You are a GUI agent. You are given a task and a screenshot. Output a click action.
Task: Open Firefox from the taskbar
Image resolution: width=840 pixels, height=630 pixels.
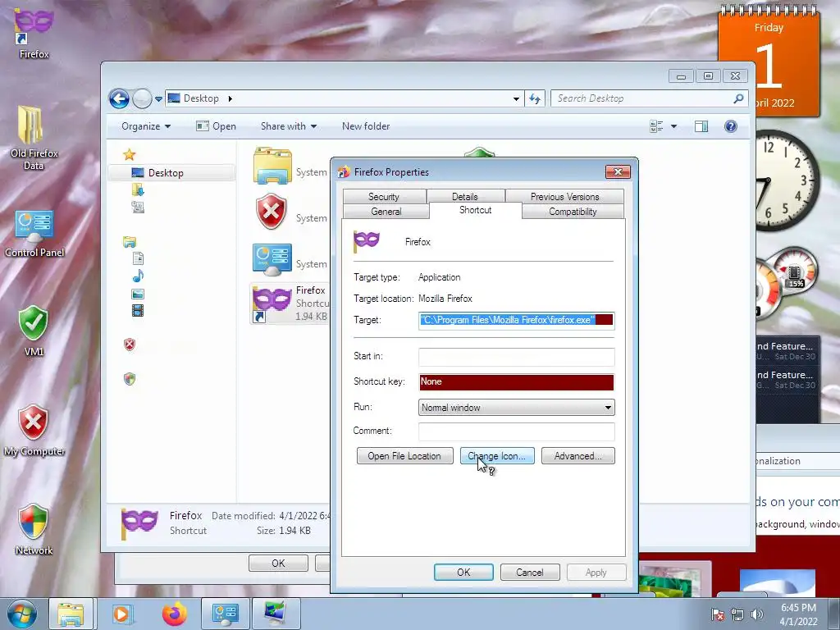coord(175,614)
